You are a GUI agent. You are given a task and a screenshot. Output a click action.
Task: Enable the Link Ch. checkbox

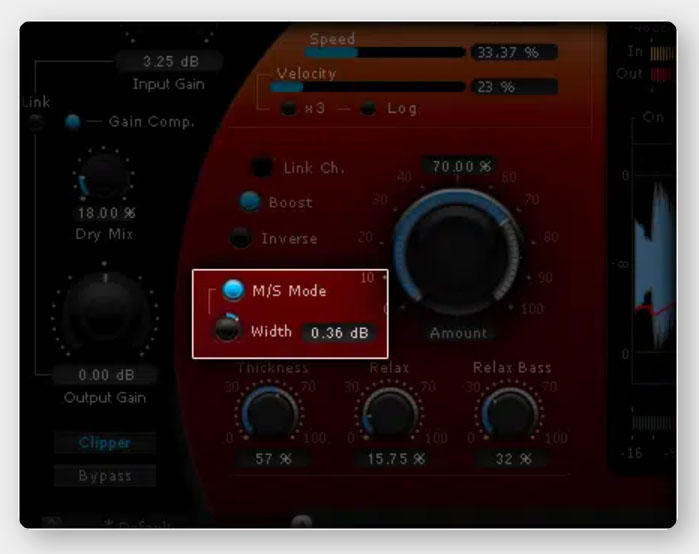(x=262, y=167)
